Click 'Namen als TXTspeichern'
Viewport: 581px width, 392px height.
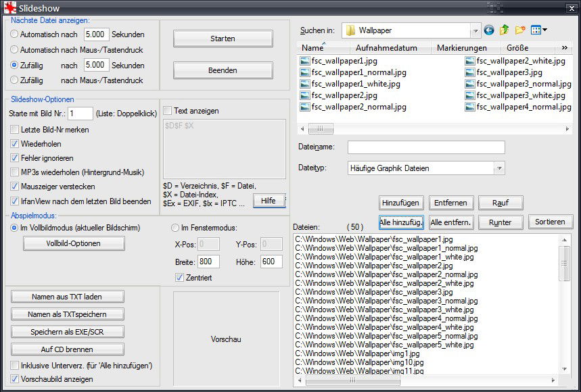click(67, 314)
